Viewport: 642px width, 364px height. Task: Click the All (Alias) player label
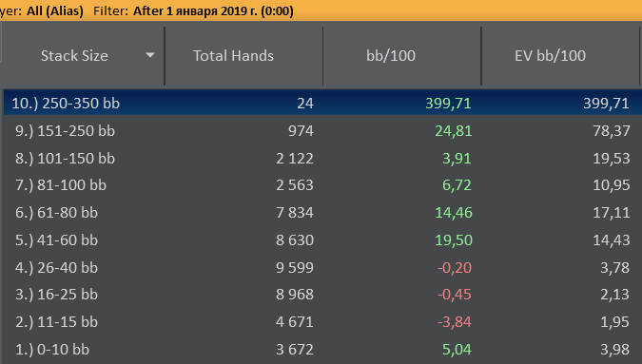pyautogui.click(x=55, y=10)
